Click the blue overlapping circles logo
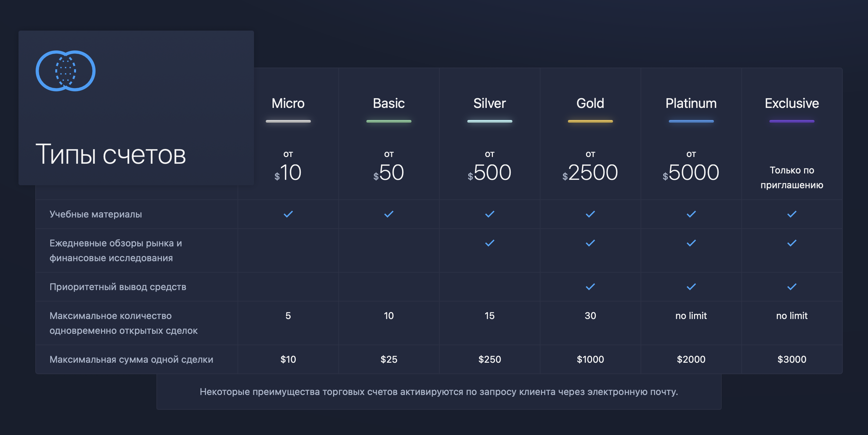Image resolution: width=868 pixels, height=435 pixels. (65, 71)
